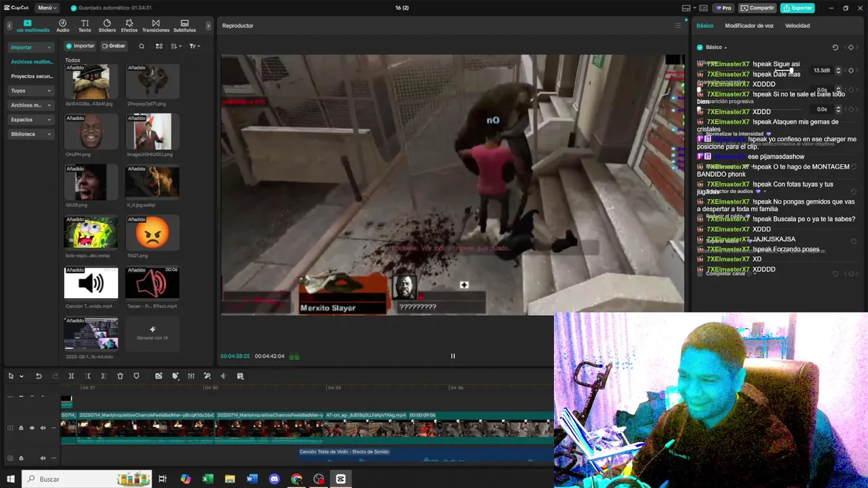
Task: Add marker shield icon
Action: tap(136, 376)
